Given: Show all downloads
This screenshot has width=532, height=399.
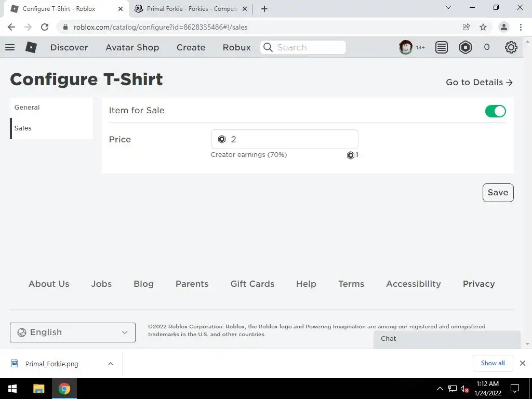Looking at the screenshot, I should coord(493,363).
